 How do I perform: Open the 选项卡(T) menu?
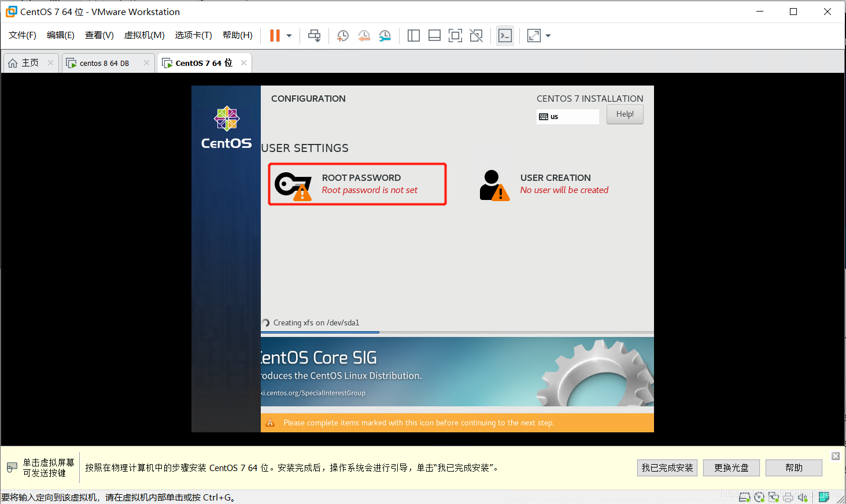[x=194, y=35]
